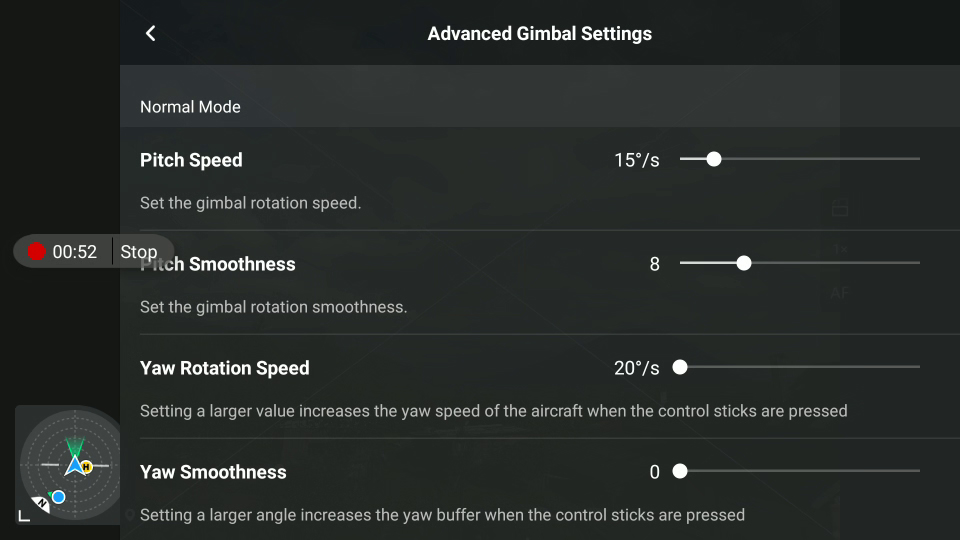Switch radar to map via corner icon
Image resolution: width=960 pixels, height=540 pixels.
pyautogui.click(x=24, y=516)
